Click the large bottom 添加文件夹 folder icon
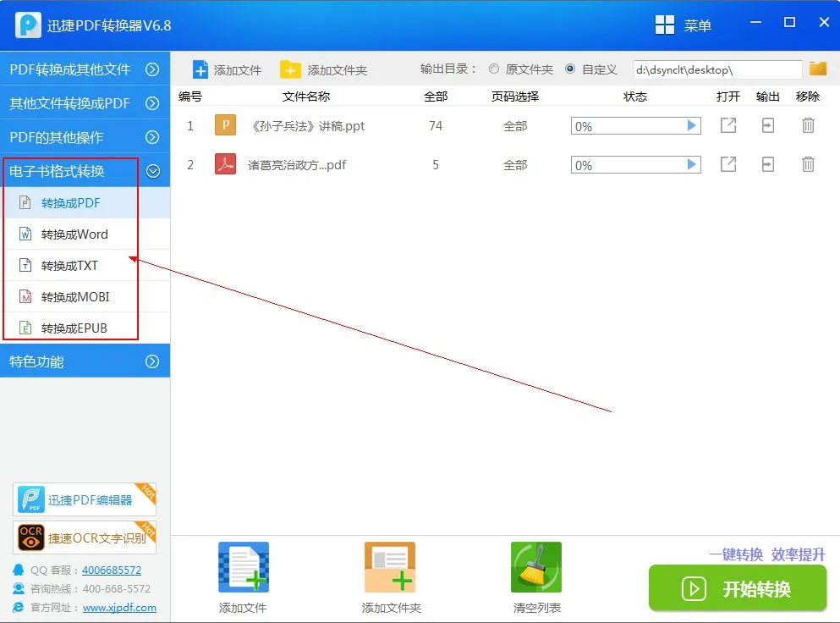 pos(389,567)
